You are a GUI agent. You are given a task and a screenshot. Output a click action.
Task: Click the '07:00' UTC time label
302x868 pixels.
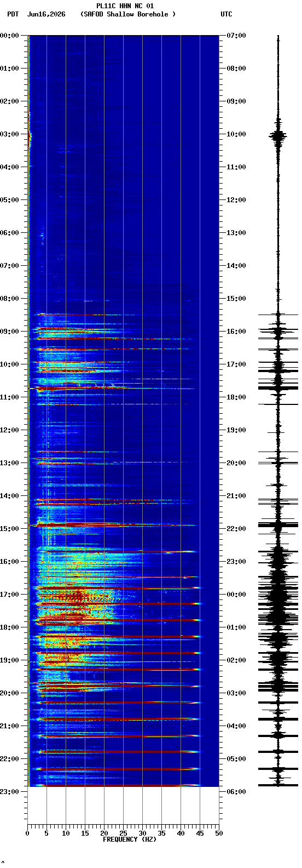click(236, 36)
